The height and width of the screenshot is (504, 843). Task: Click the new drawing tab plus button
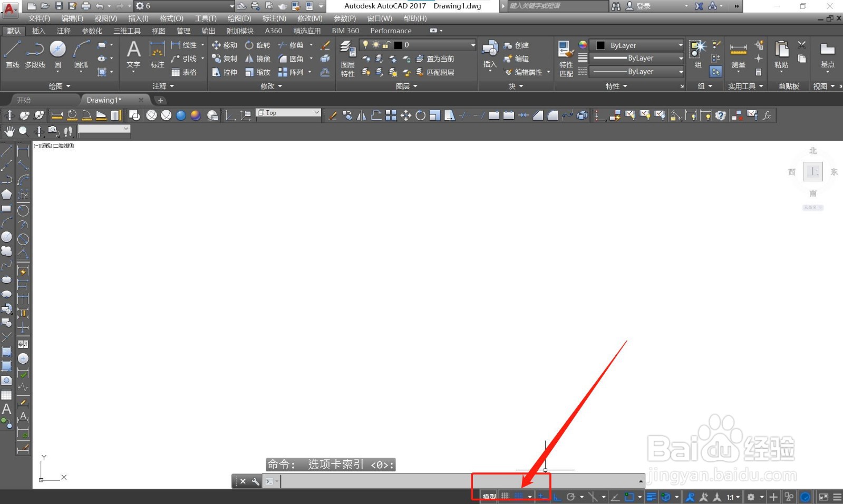[160, 100]
